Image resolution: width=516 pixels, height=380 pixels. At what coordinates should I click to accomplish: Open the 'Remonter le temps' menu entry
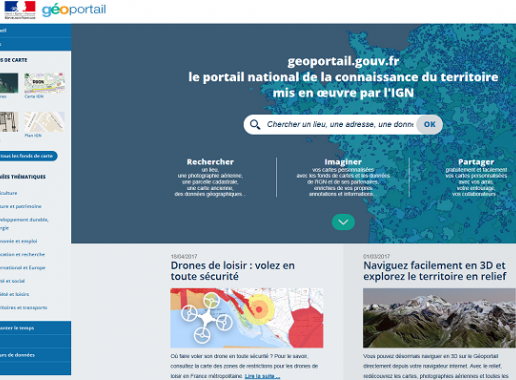point(35,328)
